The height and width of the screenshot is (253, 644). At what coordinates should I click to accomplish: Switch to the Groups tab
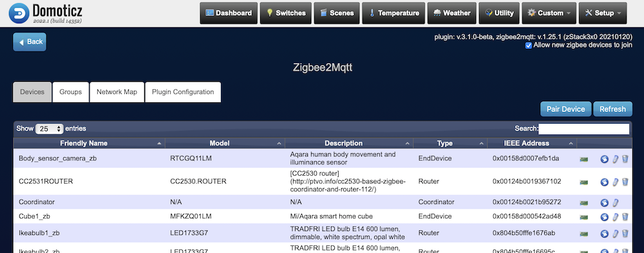pos(71,92)
